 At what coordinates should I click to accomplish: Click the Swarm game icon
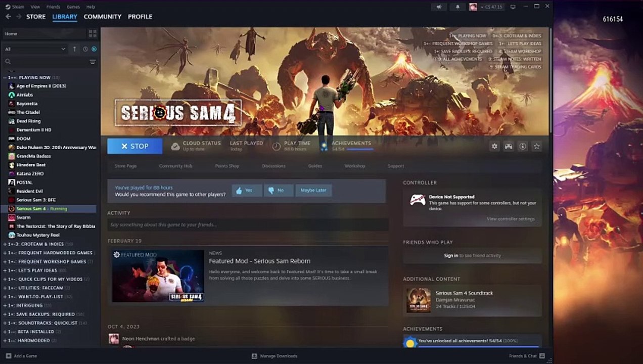click(x=12, y=217)
